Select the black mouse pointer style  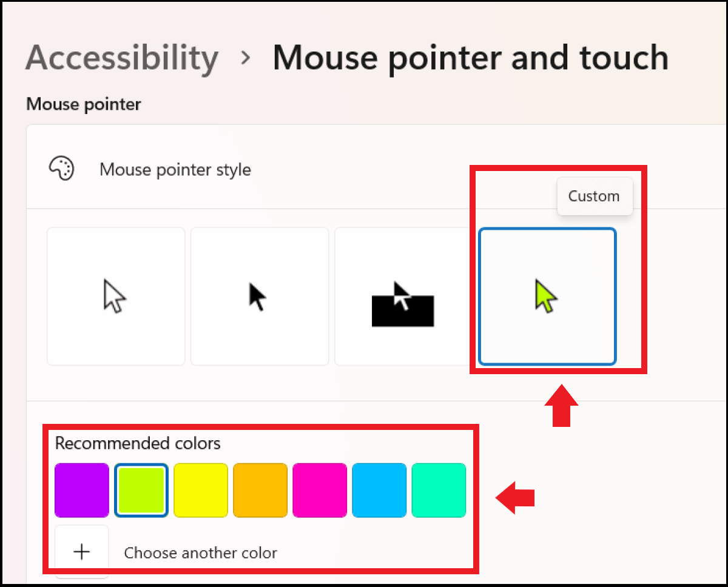point(260,296)
